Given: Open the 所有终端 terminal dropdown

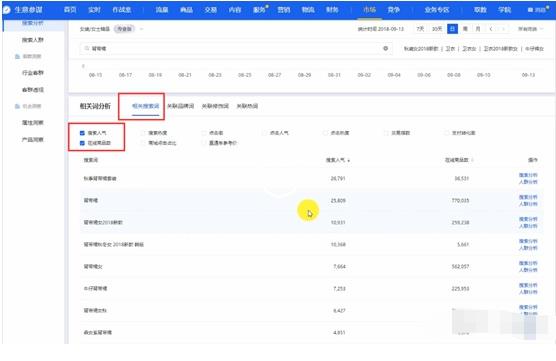Looking at the screenshot, I should coord(530,29).
